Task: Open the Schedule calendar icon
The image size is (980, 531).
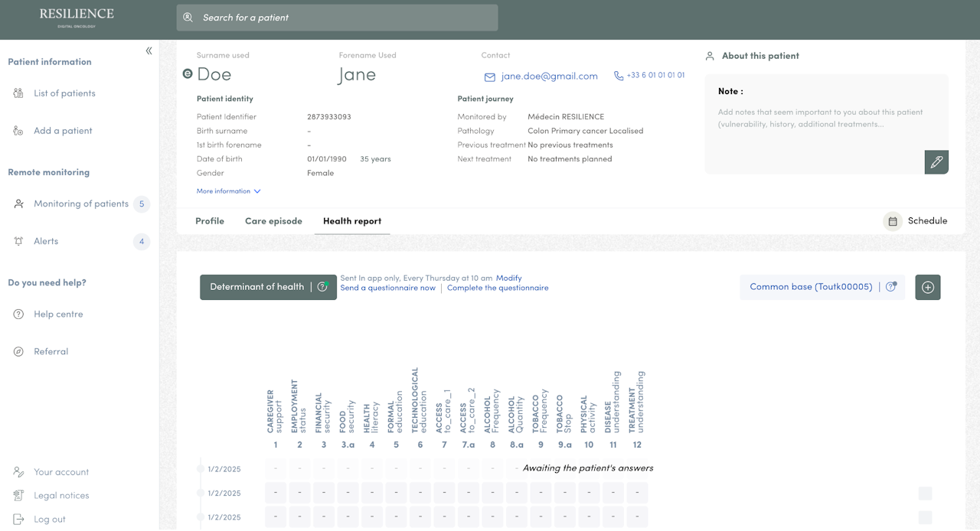Action: (892, 221)
